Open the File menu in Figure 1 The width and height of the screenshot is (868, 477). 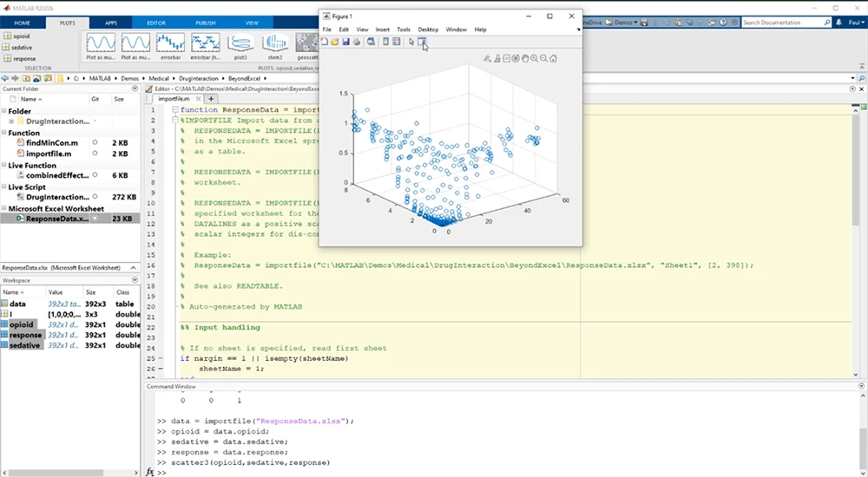tap(326, 29)
